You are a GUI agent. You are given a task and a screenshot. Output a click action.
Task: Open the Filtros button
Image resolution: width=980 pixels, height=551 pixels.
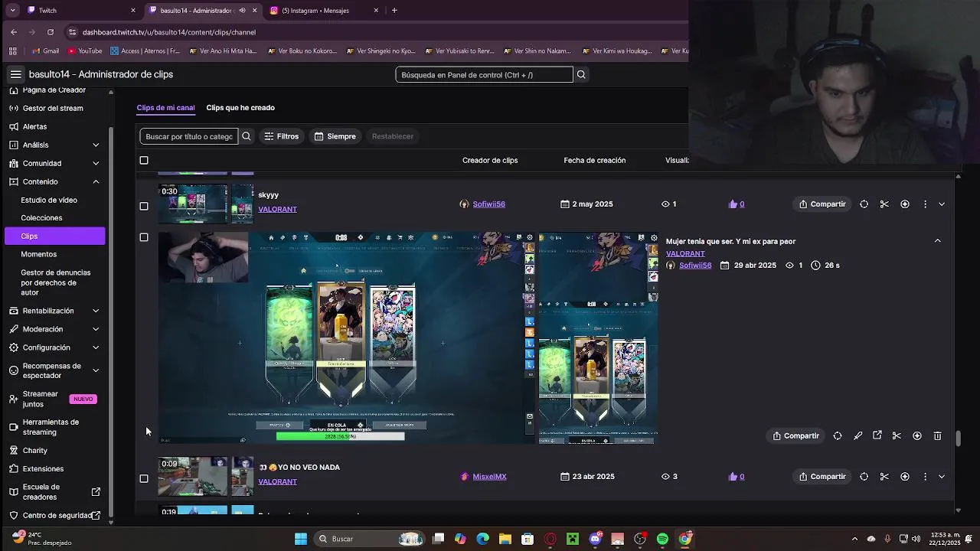(281, 136)
